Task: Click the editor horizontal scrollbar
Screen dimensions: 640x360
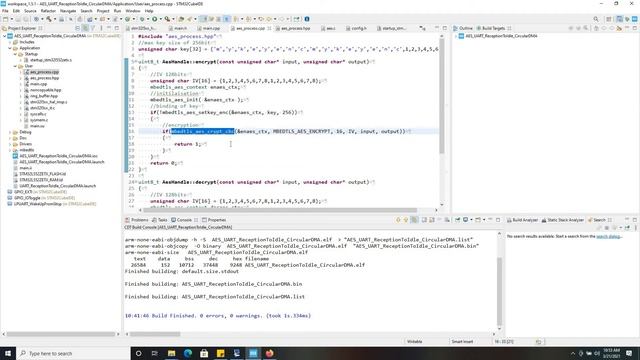Action: click(x=280, y=210)
